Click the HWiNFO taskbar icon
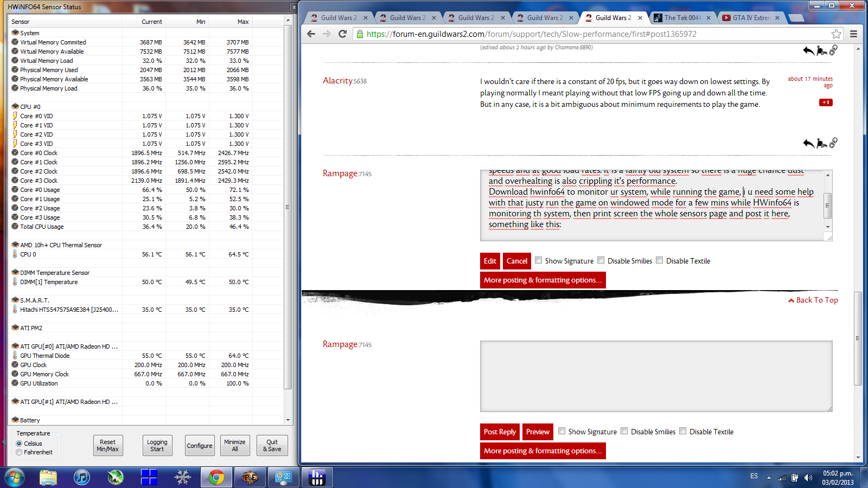Image resolution: width=868 pixels, height=488 pixels. click(317, 477)
